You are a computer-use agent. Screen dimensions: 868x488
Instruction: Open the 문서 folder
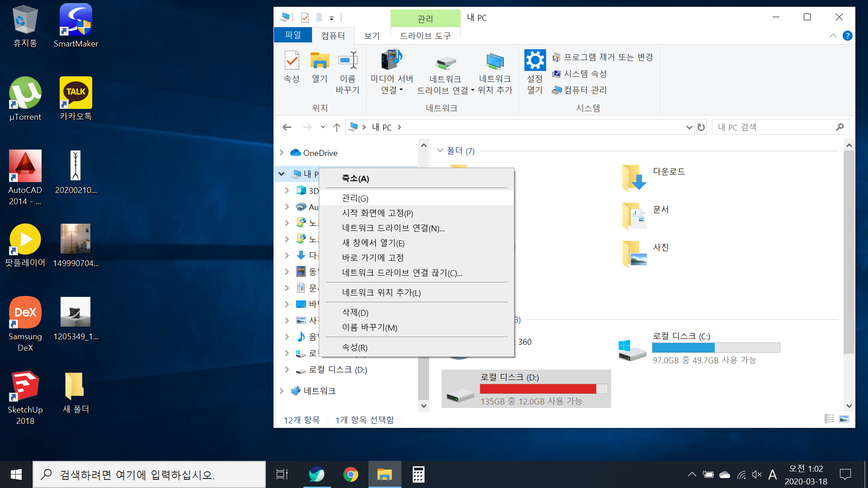[x=645, y=216]
